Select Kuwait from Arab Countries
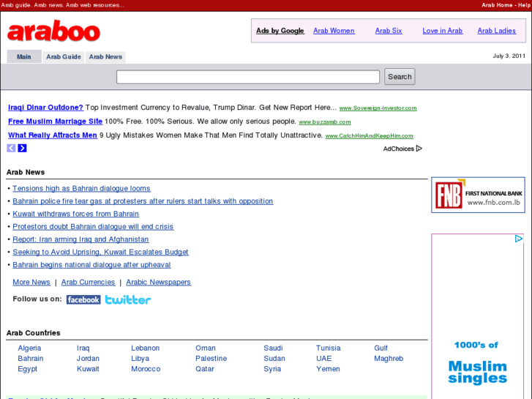Image resolution: width=532 pixels, height=399 pixels. pyautogui.click(x=88, y=369)
